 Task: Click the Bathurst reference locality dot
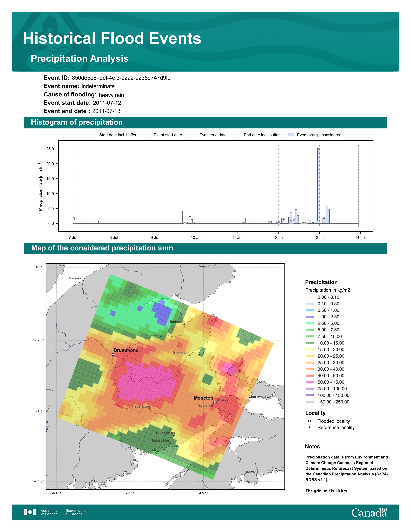(184, 324)
